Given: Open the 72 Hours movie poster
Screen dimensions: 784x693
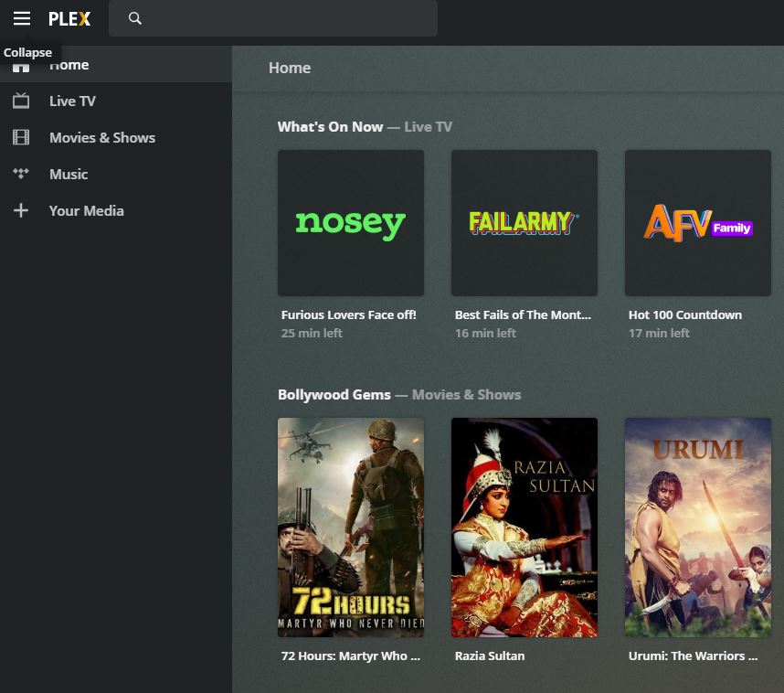Looking at the screenshot, I should tap(350, 528).
